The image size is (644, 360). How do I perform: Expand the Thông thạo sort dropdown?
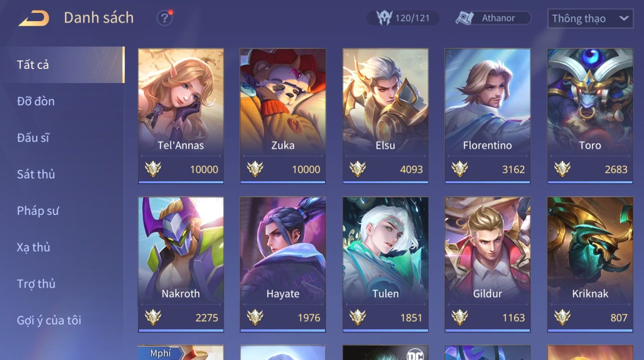(590, 19)
